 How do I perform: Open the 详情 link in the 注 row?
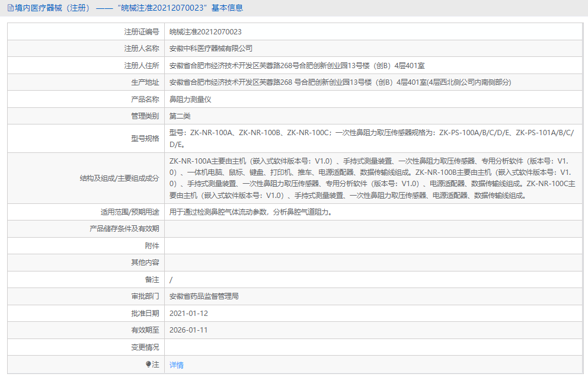point(176,365)
